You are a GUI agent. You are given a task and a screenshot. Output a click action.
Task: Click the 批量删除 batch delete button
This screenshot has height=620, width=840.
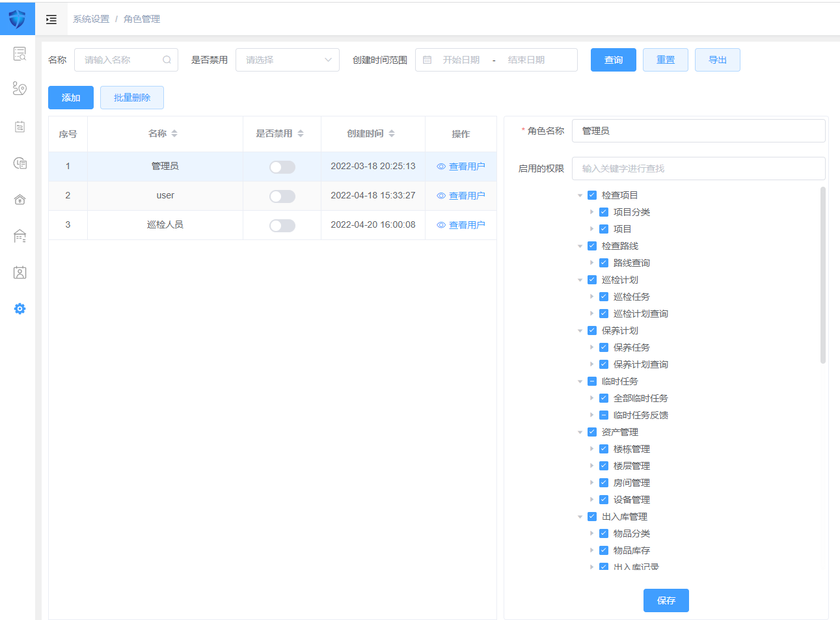point(132,98)
